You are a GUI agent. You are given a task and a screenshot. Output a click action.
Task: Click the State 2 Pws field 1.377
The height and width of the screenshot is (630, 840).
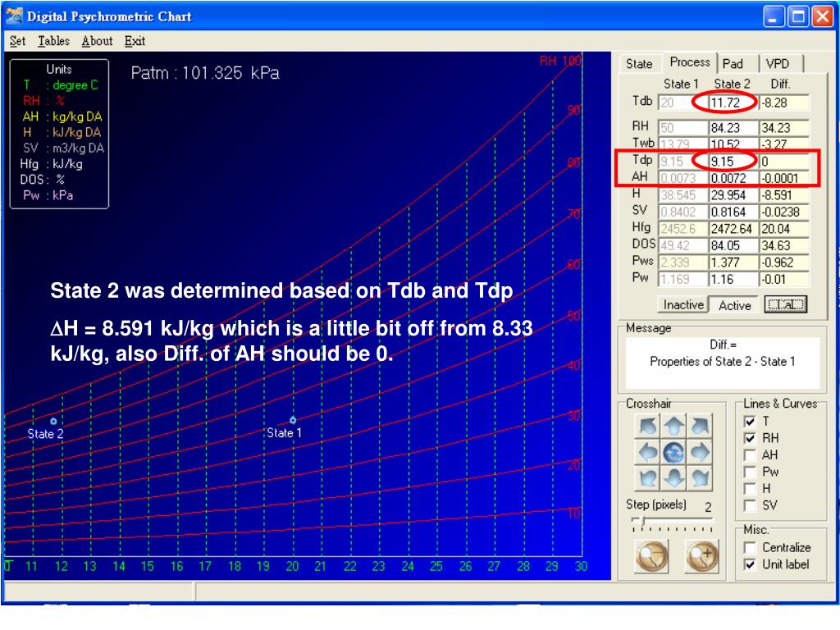point(733,262)
